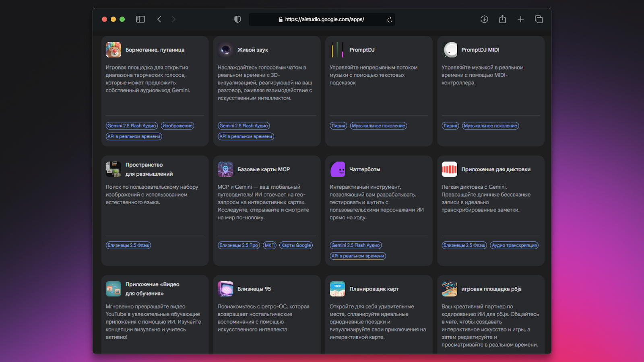
Task: Toggle the Safari sidebar
Action: point(140,19)
